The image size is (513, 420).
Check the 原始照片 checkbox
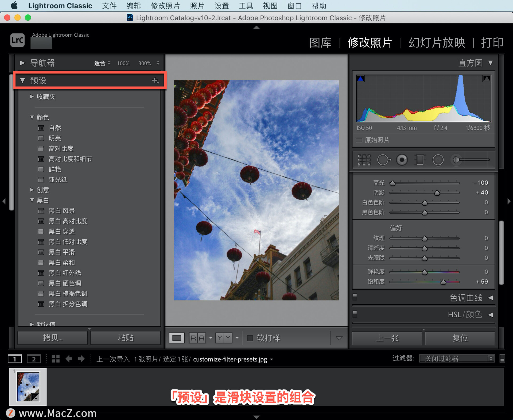click(x=359, y=140)
